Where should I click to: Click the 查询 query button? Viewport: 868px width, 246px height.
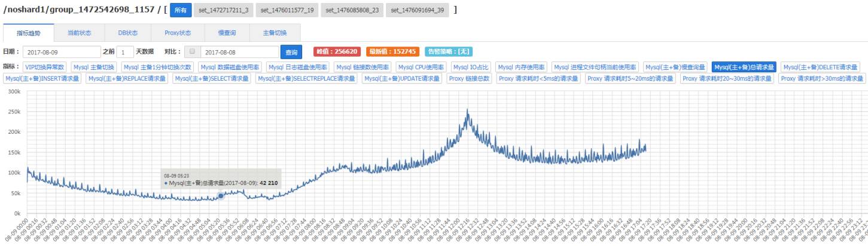[291, 53]
